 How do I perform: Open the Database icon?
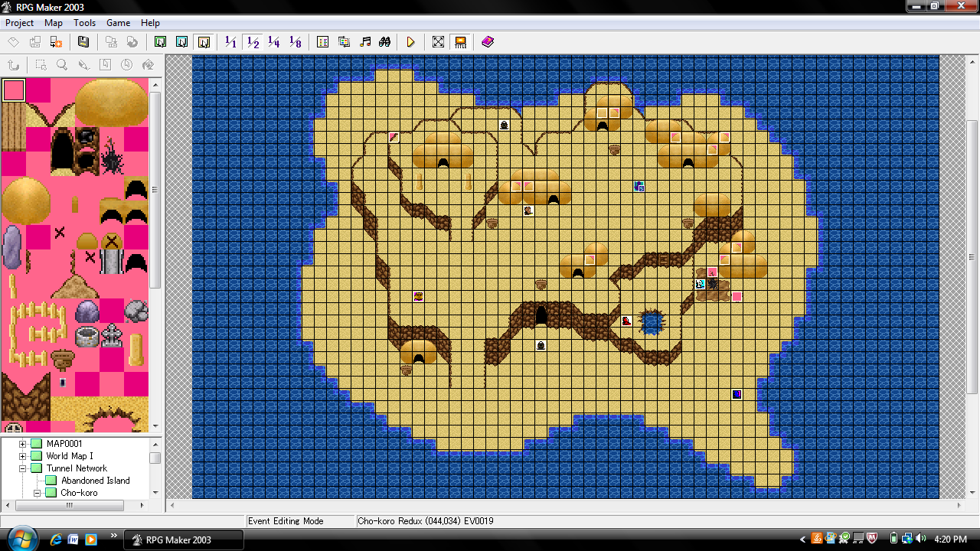point(323,42)
